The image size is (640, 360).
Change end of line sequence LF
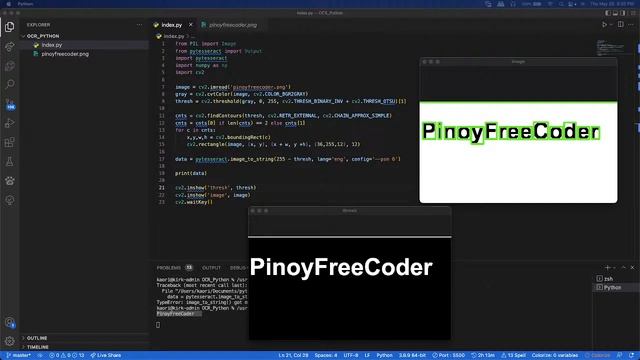tap(367, 356)
